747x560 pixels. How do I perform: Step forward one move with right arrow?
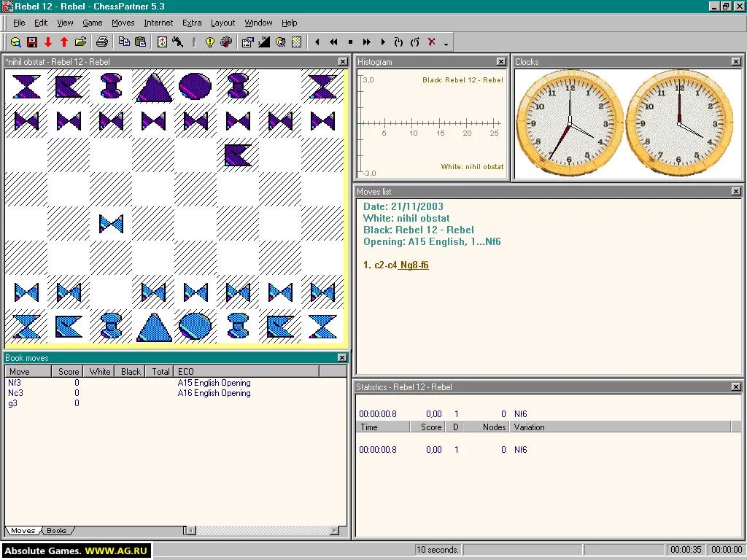coord(382,42)
